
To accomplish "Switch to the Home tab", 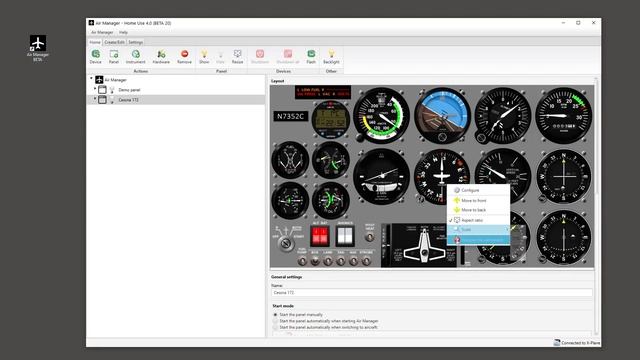I will [x=95, y=42].
